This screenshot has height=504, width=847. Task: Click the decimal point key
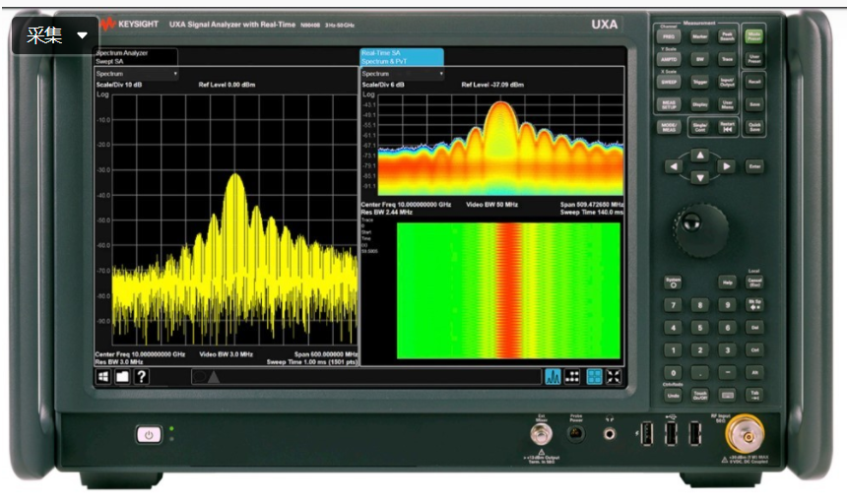pyautogui.click(x=700, y=373)
